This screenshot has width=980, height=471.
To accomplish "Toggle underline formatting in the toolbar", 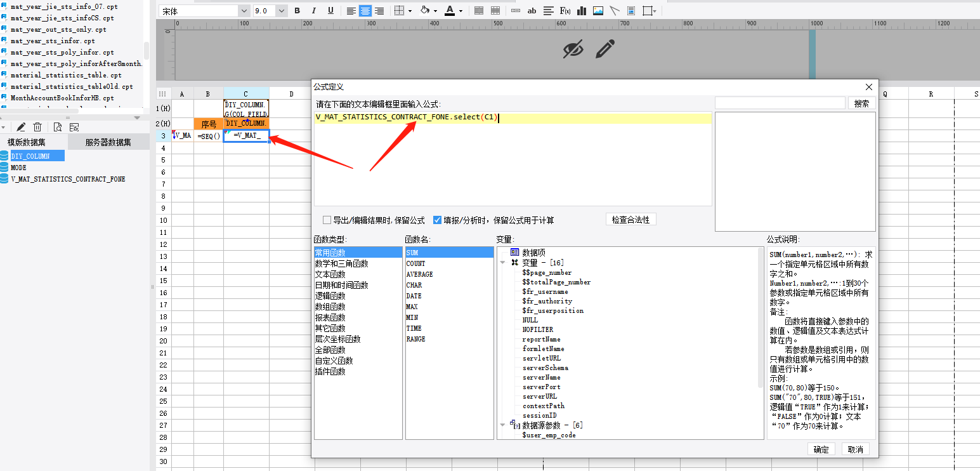I will (x=330, y=11).
